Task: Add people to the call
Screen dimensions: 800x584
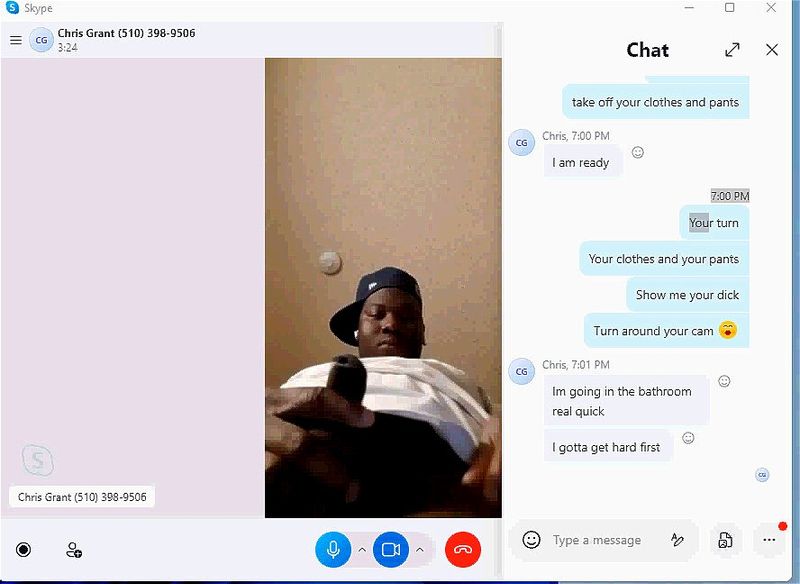Action: click(74, 550)
